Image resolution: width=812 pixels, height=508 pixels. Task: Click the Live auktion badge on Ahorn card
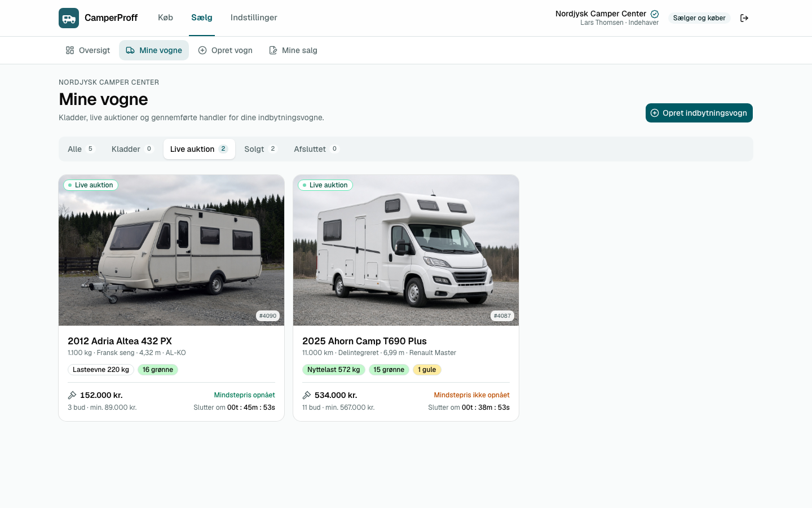(325, 185)
